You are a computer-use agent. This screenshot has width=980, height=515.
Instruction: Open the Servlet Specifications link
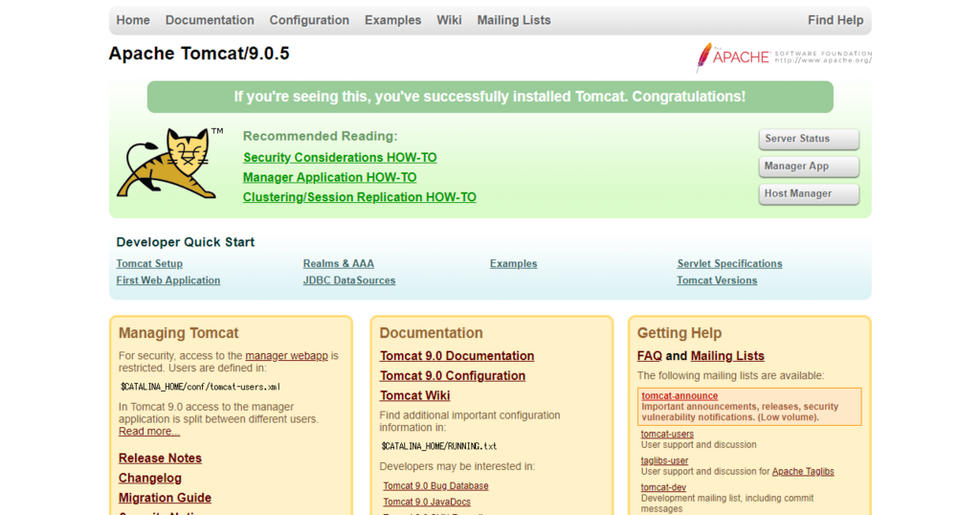(x=729, y=264)
